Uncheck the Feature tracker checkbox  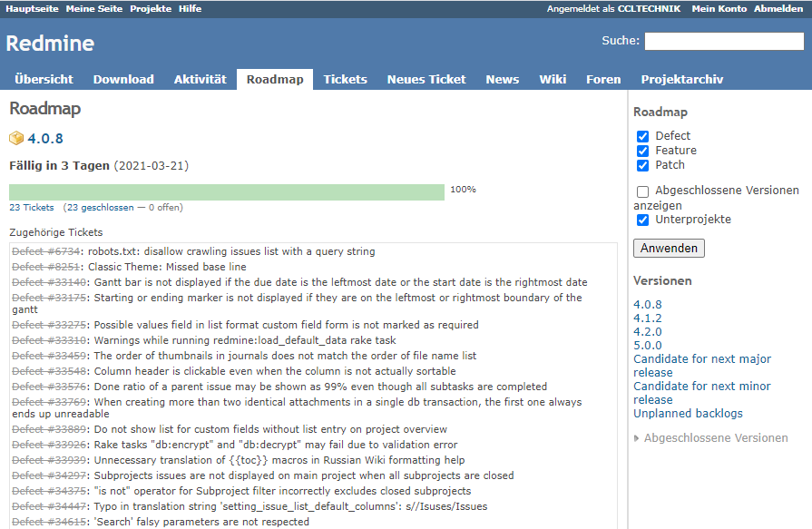tap(643, 151)
